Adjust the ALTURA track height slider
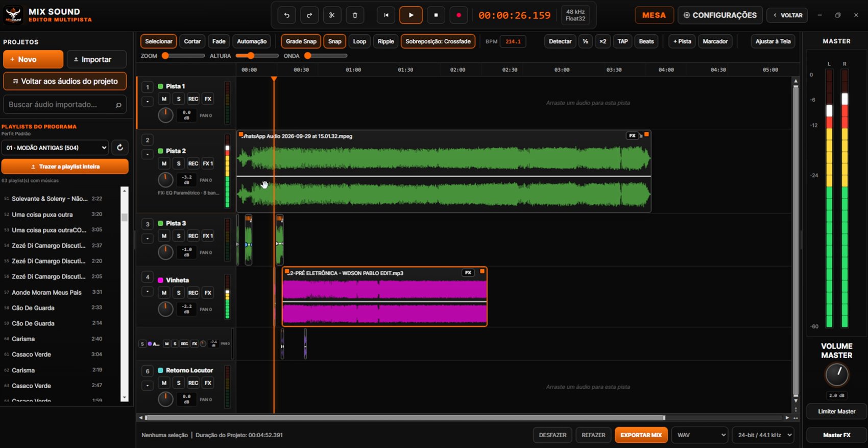Screen dimensions: 868x448 click(257, 56)
